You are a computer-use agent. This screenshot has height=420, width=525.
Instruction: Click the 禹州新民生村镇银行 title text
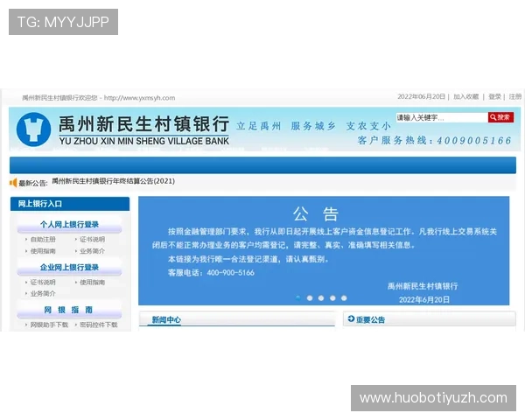pyautogui.click(x=144, y=123)
